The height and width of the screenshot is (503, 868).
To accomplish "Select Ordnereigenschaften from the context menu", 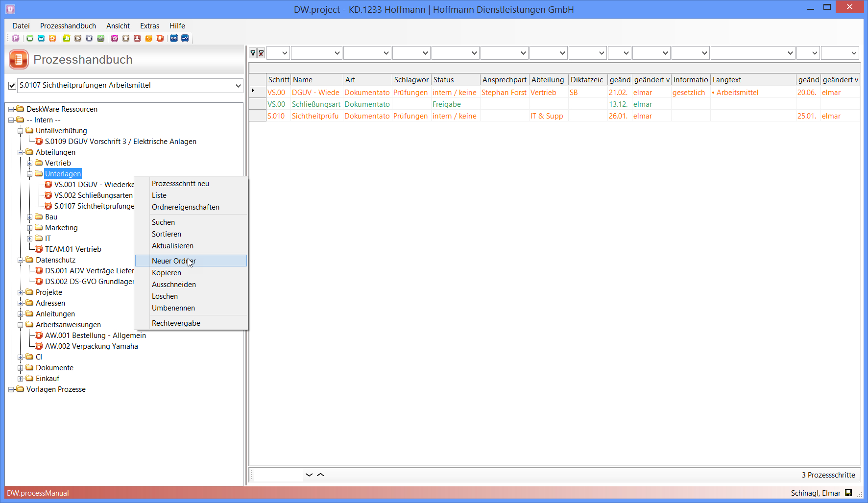I will pos(191,207).
